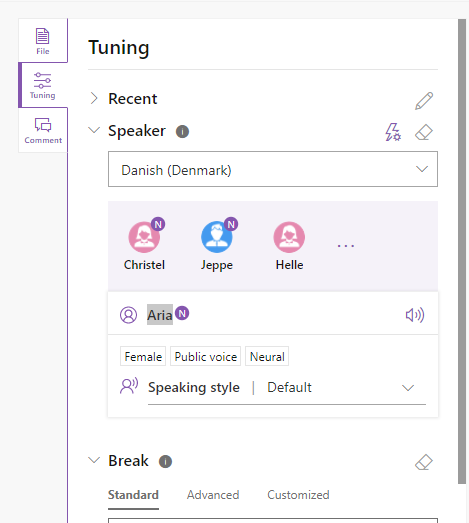Screen dimensions: 469x523
Task: Click the eraser icon in Break section
Action: [x=424, y=462]
